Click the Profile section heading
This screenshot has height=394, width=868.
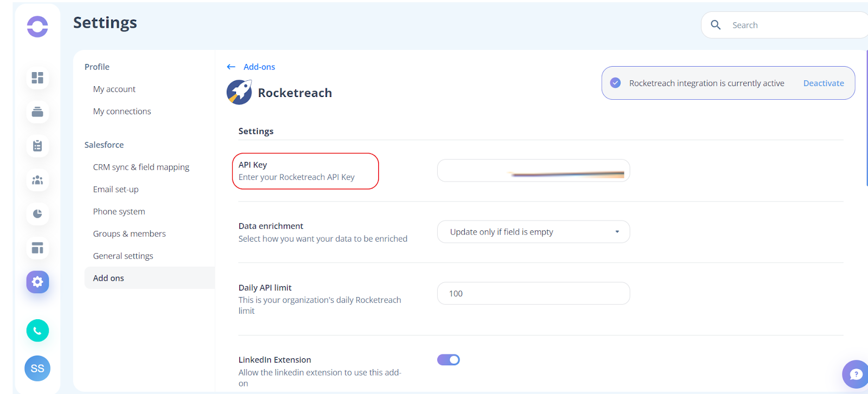click(97, 67)
